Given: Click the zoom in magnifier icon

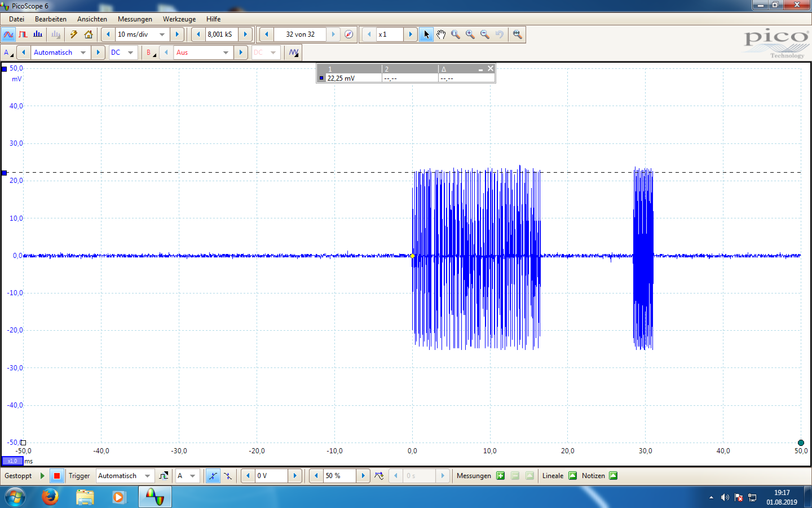Looking at the screenshot, I should (x=470, y=34).
